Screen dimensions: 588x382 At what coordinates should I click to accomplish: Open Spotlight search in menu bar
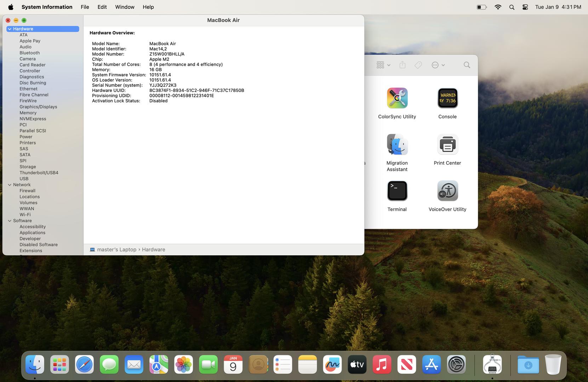(512, 7)
